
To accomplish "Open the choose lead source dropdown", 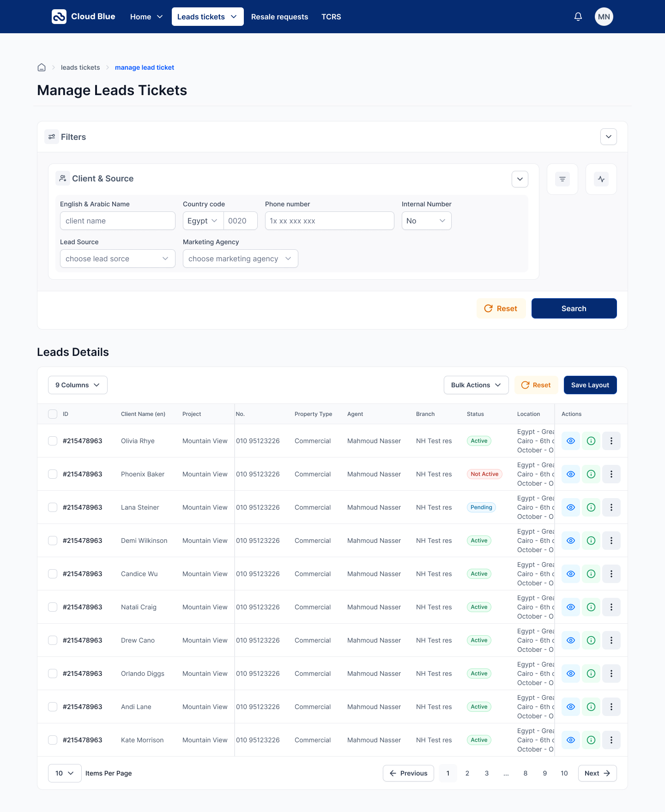I will [x=118, y=259].
